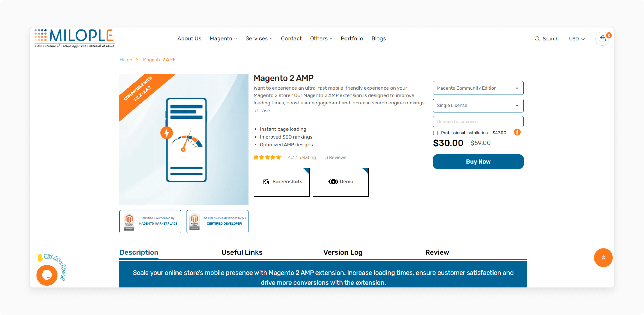Click the search magnifier icon
The height and width of the screenshot is (315, 644).
tap(537, 39)
